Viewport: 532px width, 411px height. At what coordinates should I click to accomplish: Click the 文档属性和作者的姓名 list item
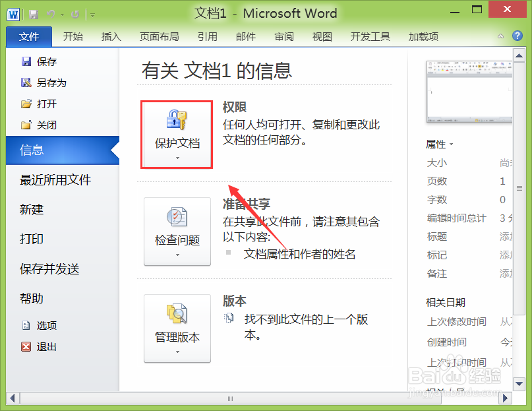299,254
